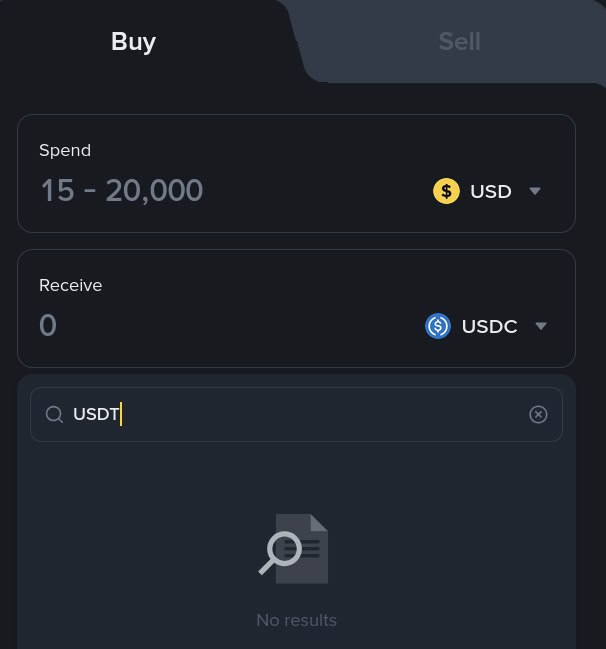Click the magnifying glass in the empty-state graphic
606x649 pixels.
pyautogui.click(x=281, y=554)
